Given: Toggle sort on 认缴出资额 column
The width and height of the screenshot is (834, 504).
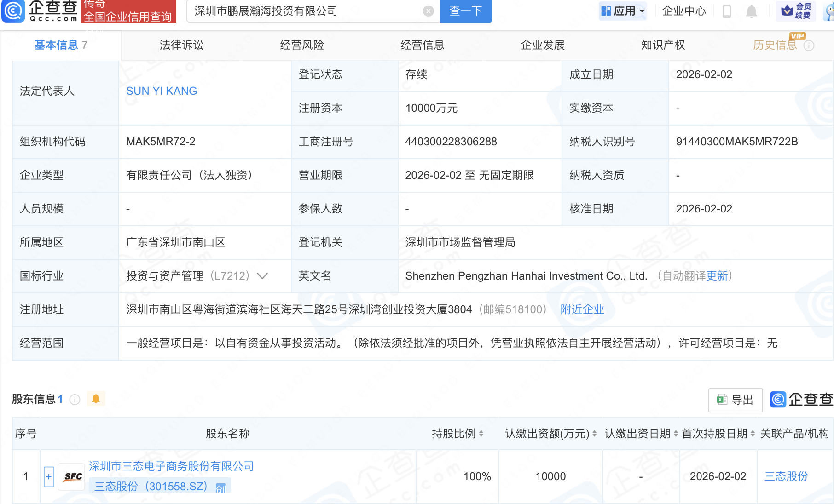Looking at the screenshot, I should pyautogui.click(x=594, y=433).
